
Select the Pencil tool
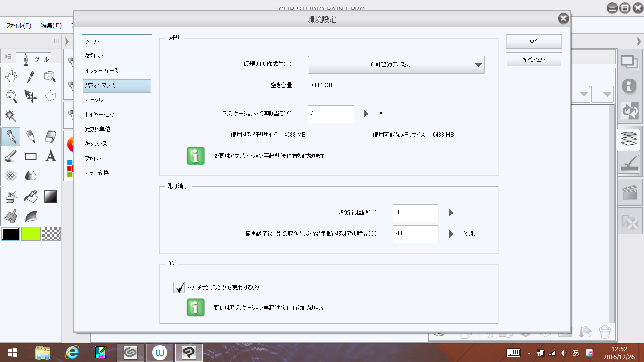point(31,137)
